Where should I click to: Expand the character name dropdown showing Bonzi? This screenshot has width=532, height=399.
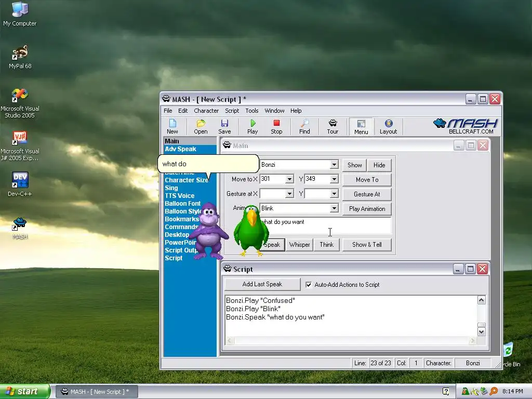334,165
